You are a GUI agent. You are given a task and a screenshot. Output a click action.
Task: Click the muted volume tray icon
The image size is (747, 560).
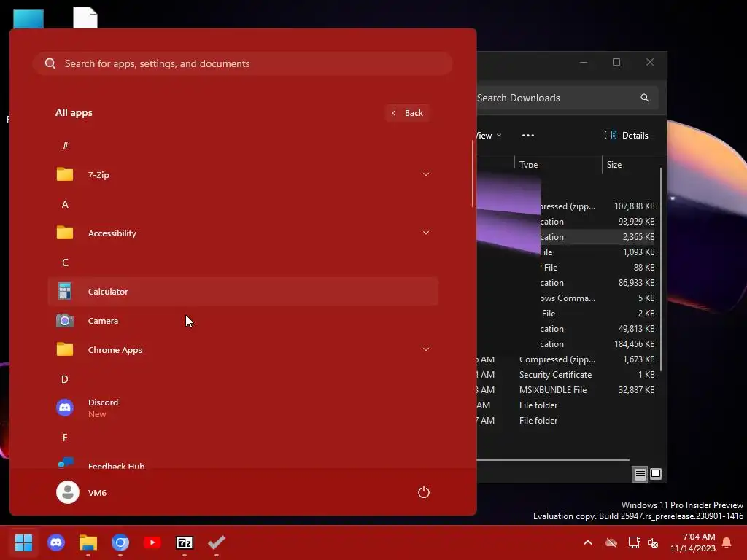653,542
